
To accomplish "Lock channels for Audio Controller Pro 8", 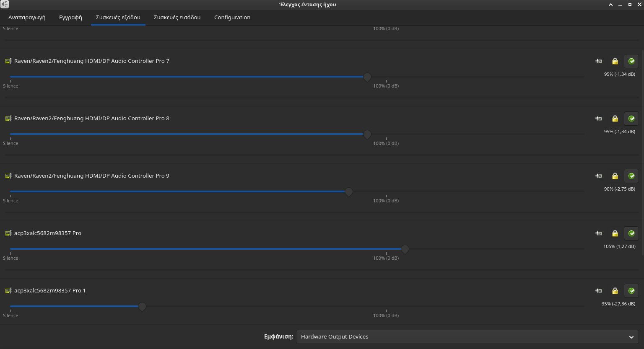I will (x=615, y=119).
